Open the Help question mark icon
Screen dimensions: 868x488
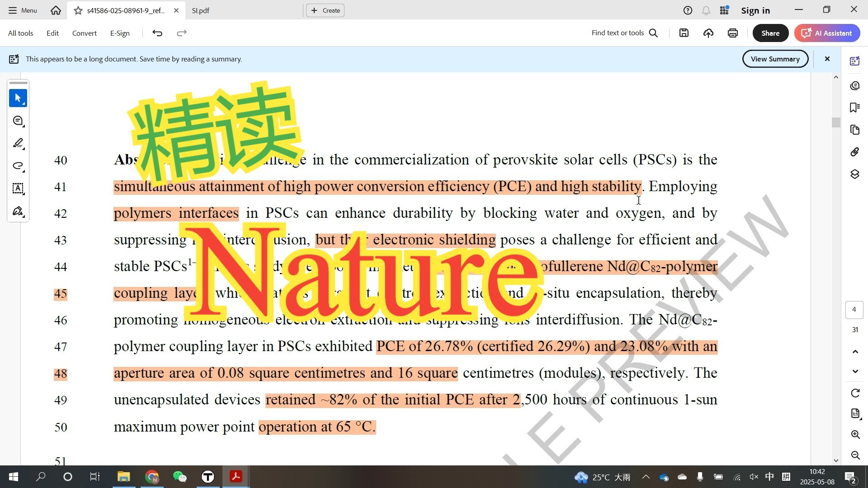(688, 10)
